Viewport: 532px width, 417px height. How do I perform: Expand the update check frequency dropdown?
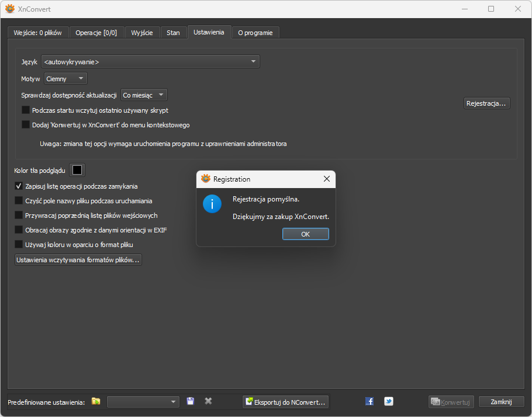coord(144,95)
